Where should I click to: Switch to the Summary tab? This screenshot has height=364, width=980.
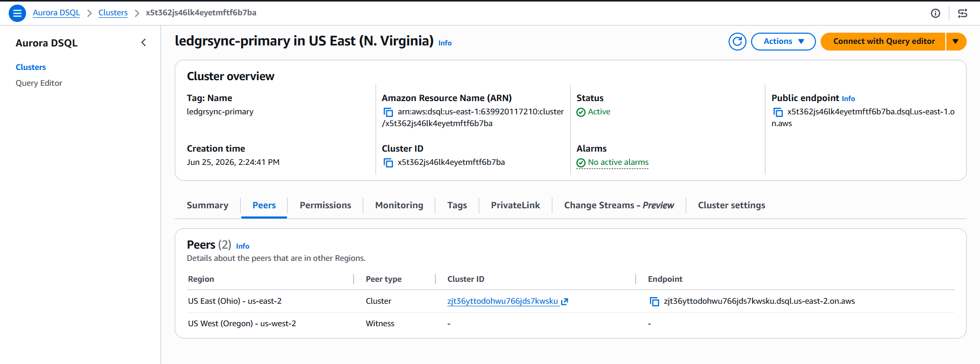207,205
